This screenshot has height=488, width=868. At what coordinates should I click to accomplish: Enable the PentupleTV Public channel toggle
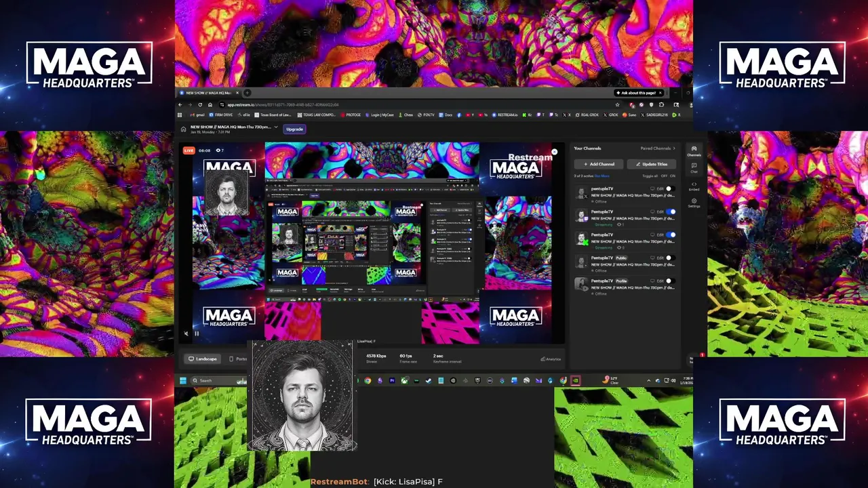(671, 258)
